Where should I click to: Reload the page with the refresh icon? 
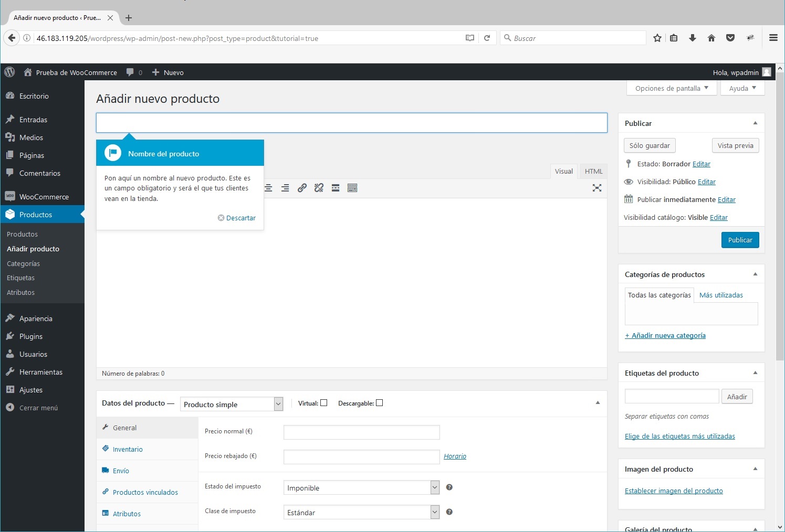(x=487, y=38)
